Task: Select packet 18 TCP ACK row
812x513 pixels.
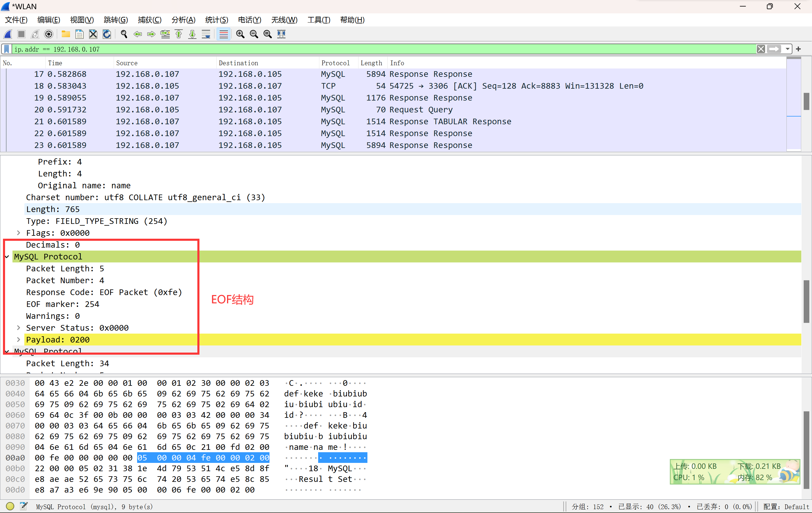Action: 393,86
